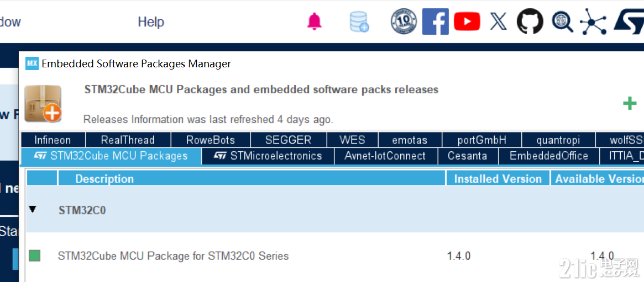644x282 pixels.
Task: Select the STM32Cube MCU Packages tab
Action: tap(111, 156)
